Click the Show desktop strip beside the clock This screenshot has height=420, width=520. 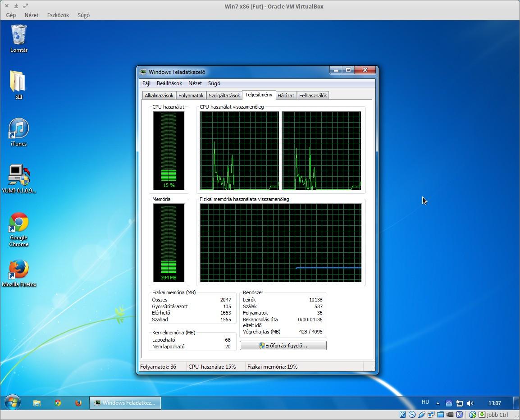coord(517,403)
